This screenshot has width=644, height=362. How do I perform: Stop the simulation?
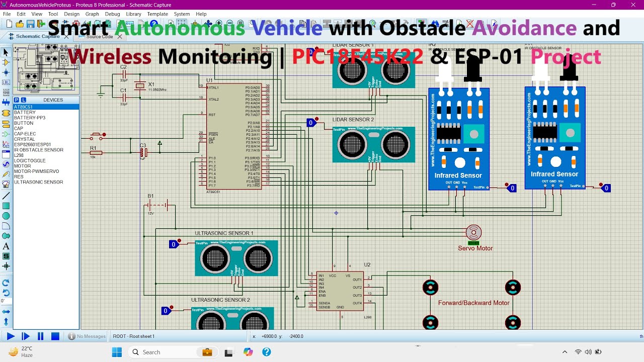coord(55,336)
